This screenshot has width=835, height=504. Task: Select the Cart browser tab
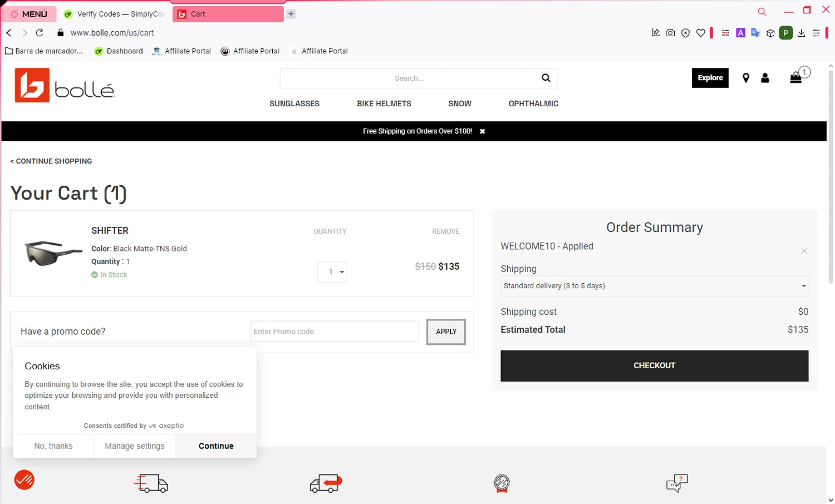[228, 14]
